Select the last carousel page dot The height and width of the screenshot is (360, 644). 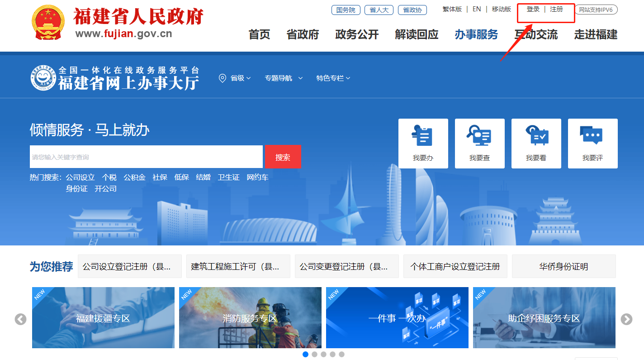(x=341, y=354)
